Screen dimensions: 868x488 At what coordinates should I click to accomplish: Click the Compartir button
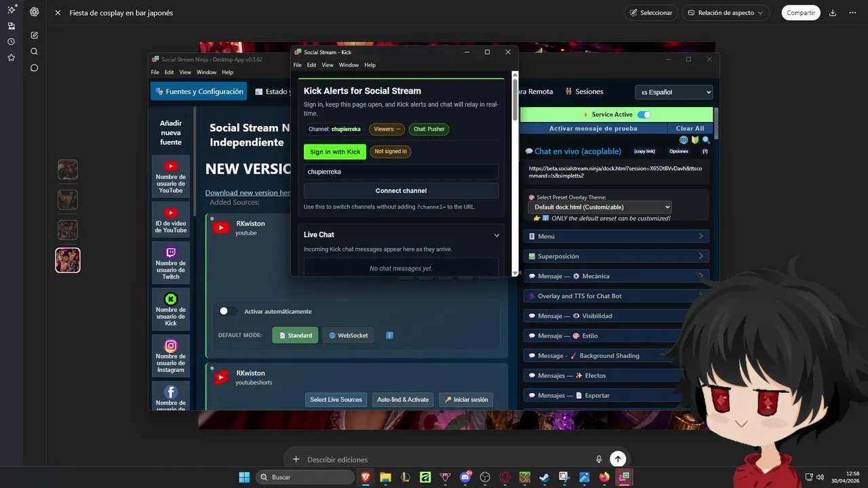coord(801,13)
